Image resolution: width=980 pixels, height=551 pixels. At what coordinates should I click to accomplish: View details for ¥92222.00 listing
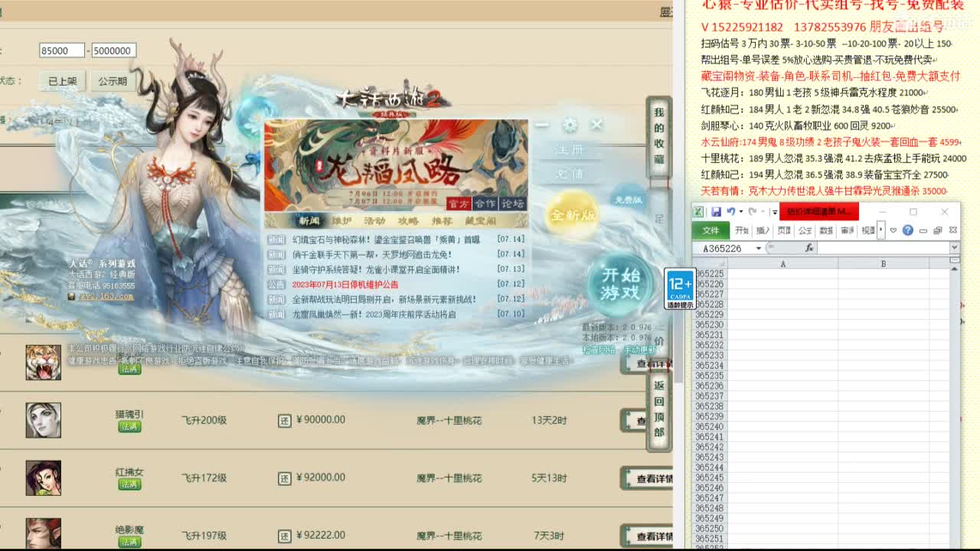point(648,536)
